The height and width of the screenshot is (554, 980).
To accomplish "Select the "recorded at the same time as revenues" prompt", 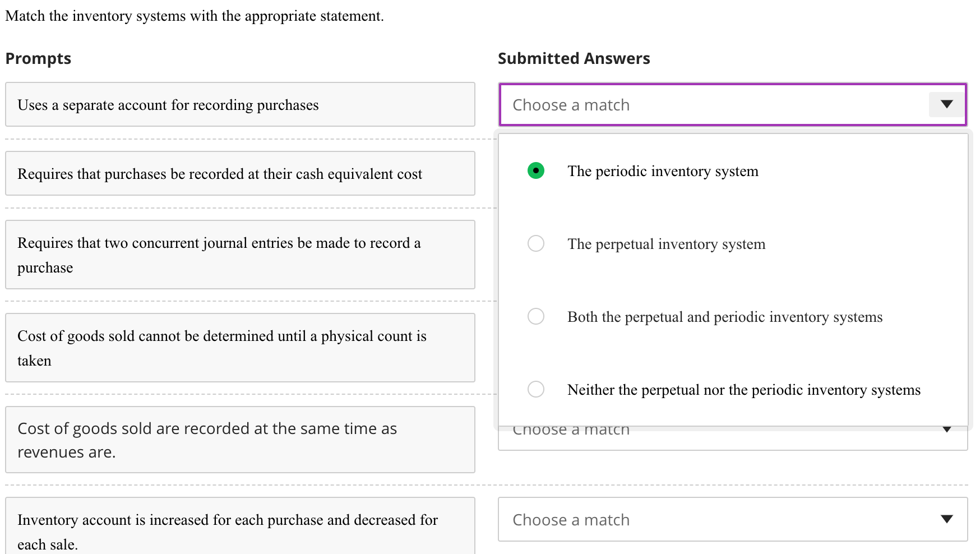I will [x=239, y=440].
